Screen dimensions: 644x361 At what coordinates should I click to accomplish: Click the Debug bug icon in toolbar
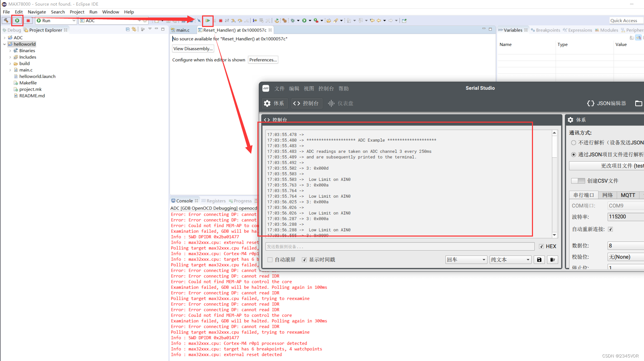[293, 21]
